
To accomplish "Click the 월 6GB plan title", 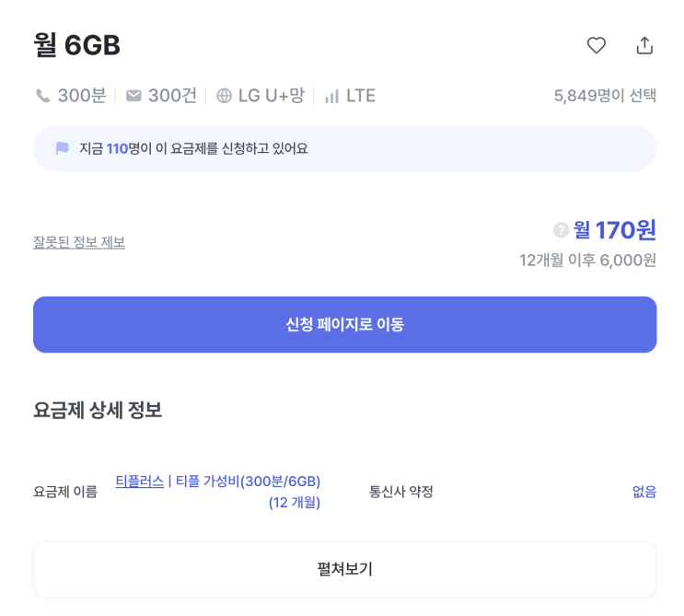I will click(77, 45).
